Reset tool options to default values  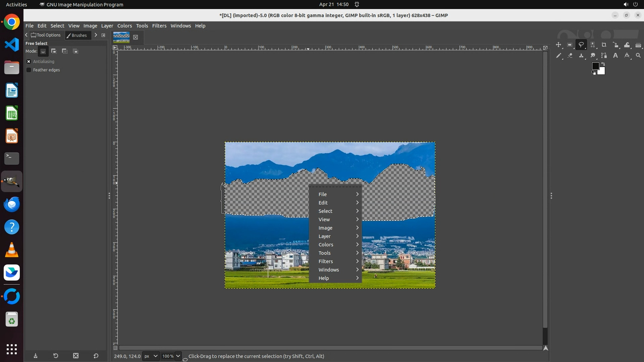tap(96, 356)
